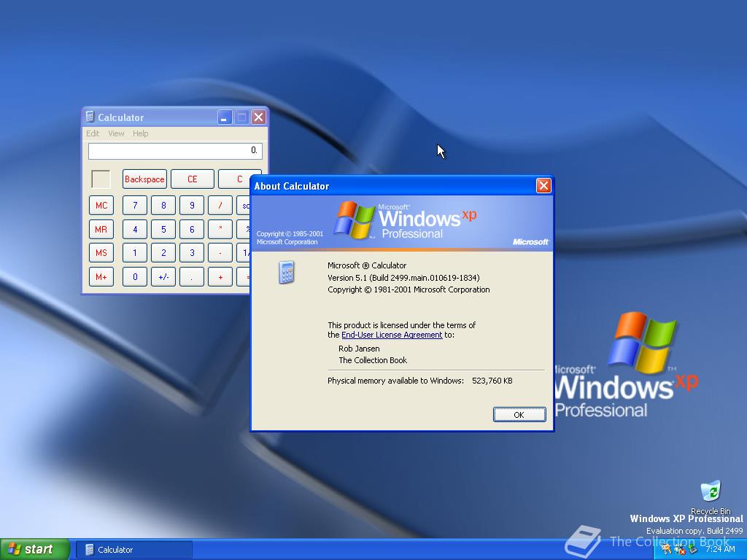
Task: Click the keys icon in system tray
Action: click(x=666, y=550)
